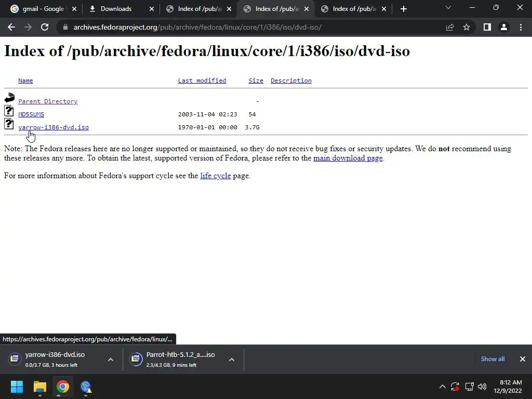Reload the current page
Image resolution: width=532 pixels, height=399 pixels.
pos(45,27)
